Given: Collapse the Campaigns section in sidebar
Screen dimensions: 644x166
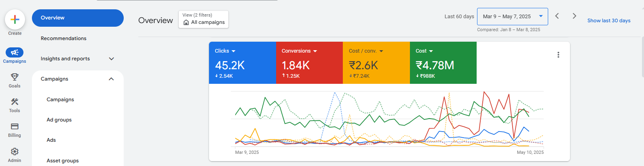Looking at the screenshot, I should 112,79.
